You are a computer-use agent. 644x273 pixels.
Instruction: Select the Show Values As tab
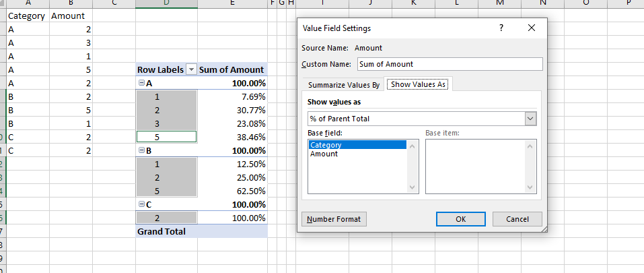[x=419, y=84]
